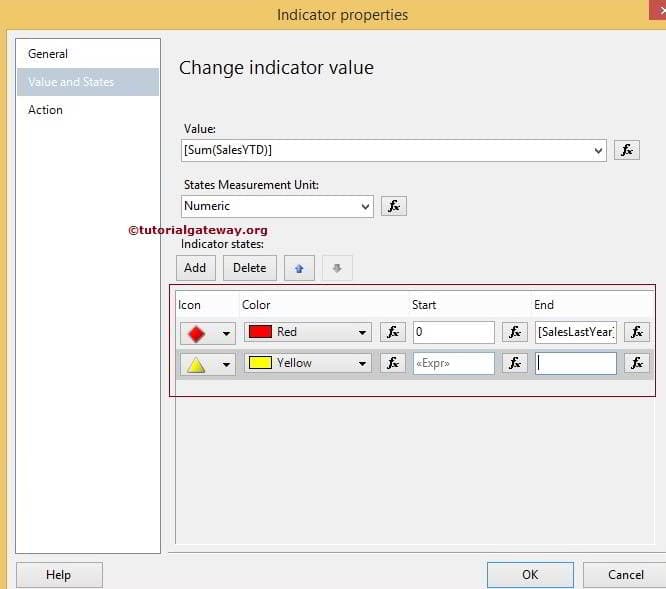Open the States Measurement Unit dropdown
This screenshot has width=666, height=589.
pos(365,206)
